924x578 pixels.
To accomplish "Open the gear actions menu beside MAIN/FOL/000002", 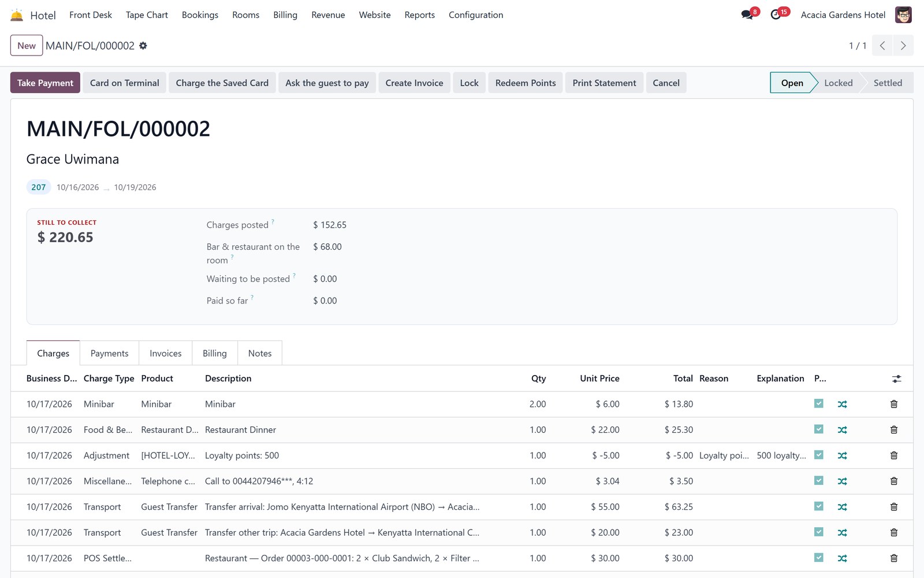I will coord(143,46).
